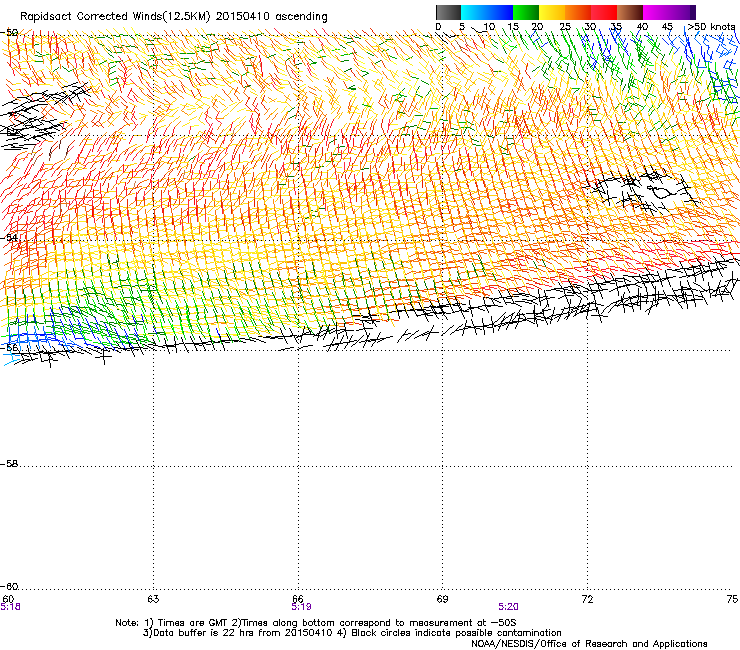
Task: Click the cyan 5-10 knots legend swatch
Action: [473, 12]
